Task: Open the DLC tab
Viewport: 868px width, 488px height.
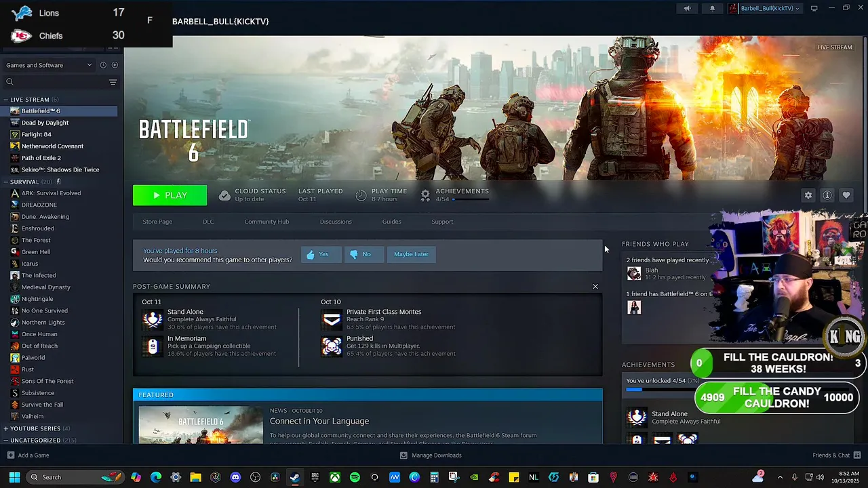Action: (208, 222)
